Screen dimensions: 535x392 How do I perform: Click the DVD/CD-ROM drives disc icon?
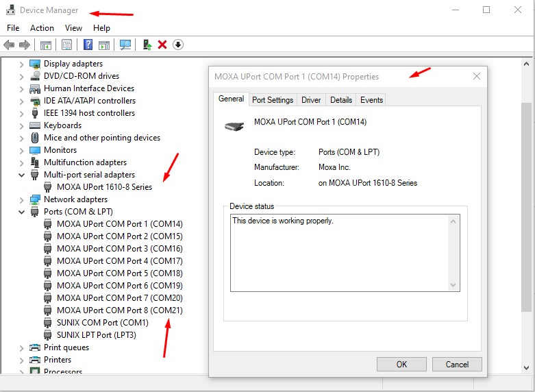[x=35, y=76]
